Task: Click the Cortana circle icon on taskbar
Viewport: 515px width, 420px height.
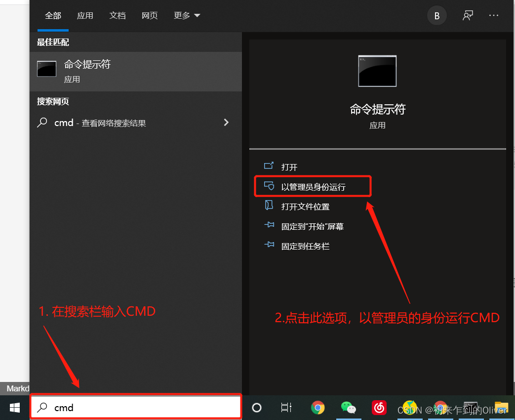Action: 256,408
